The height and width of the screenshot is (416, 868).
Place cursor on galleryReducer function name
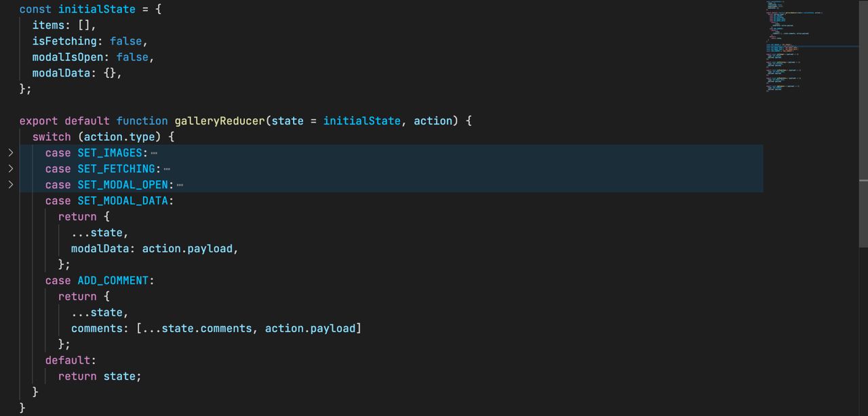point(219,121)
